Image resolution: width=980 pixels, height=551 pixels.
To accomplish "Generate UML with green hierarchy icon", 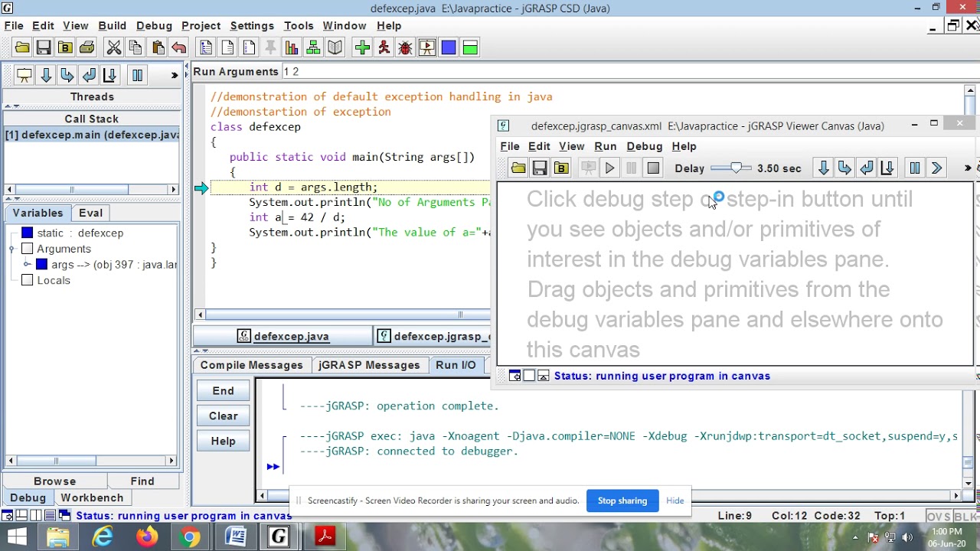I will [x=313, y=48].
